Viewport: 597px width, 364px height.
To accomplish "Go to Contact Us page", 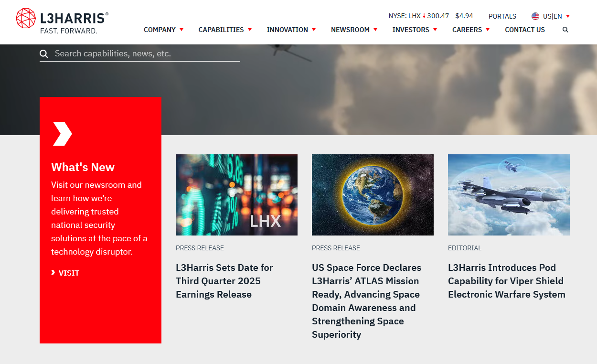I will pos(525,30).
